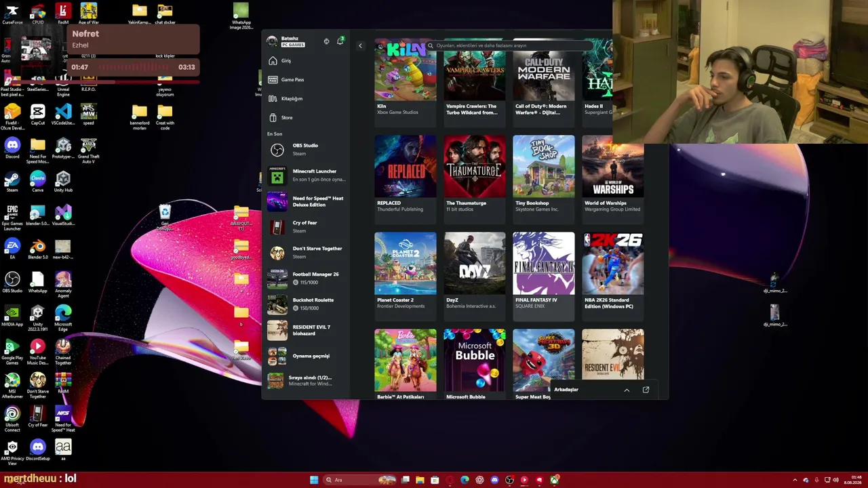Open the Grand Theft Auto V desktop icon
The width and height of the screenshot is (868, 488).
(88, 150)
